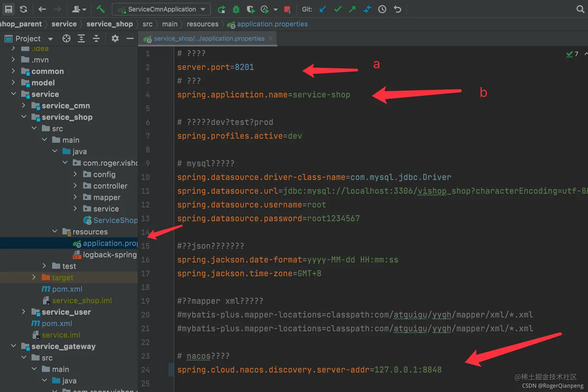Update project via Git blue arrow

click(x=323, y=9)
